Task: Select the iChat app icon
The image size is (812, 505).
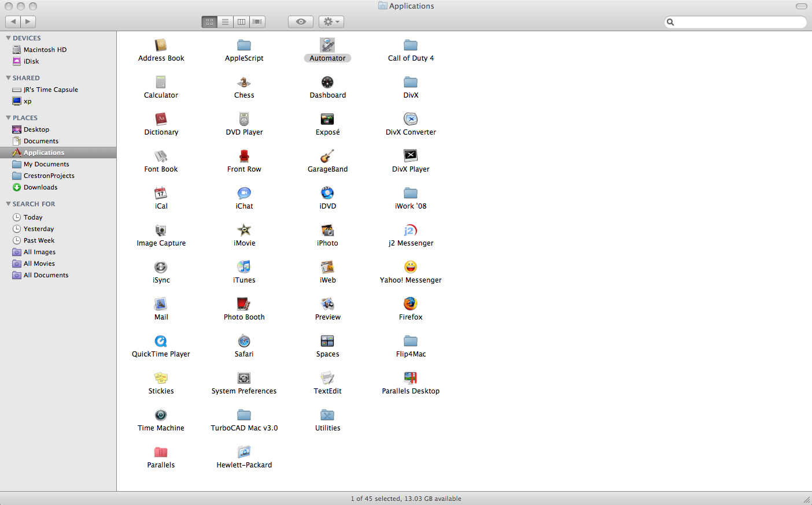Action: [244, 193]
